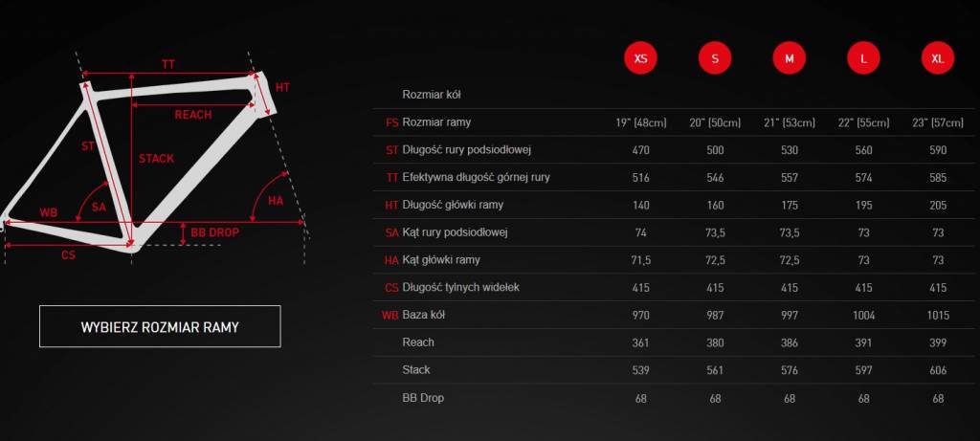Click the WYBIERZ ROZMIAR RAMY button

pyautogui.click(x=160, y=326)
